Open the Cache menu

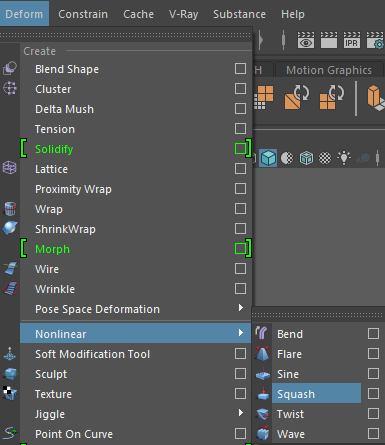tap(138, 14)
